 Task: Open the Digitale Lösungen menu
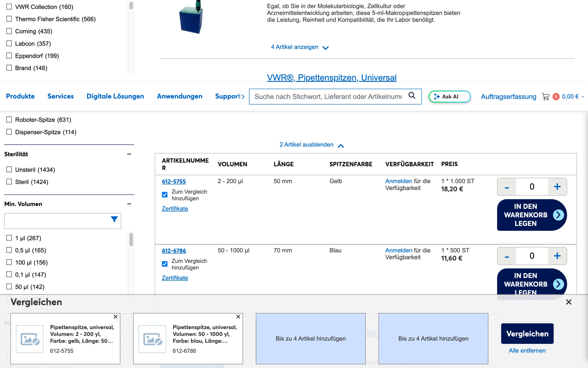point(115,96)
